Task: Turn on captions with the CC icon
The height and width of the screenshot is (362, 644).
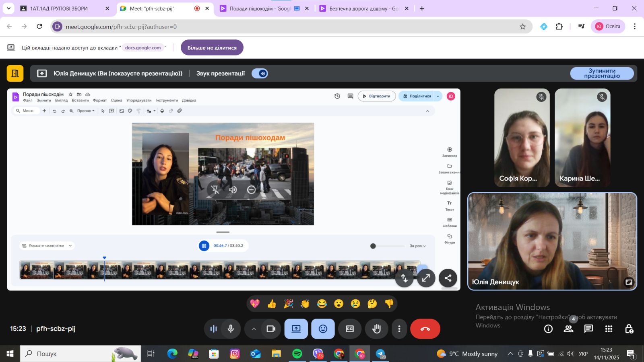Action: (350, 329)
